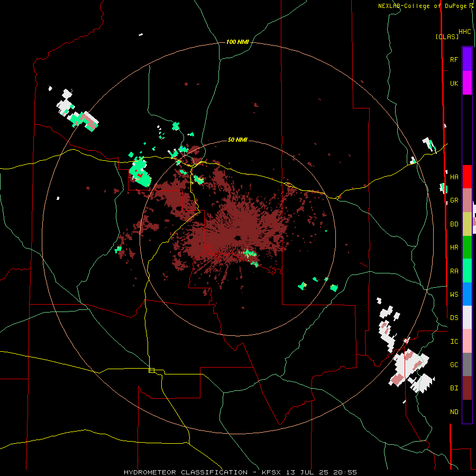
Task: Click the BI legend label text
Action: (x=454, y=388)
